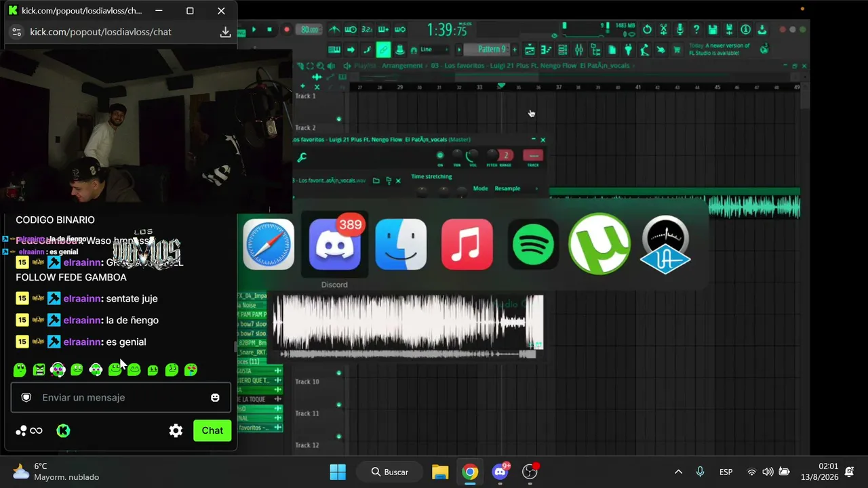Toggle the record button in FL Studio
Image resolution: width=868 pixels, height=488 pixels.
pos(286,29)
